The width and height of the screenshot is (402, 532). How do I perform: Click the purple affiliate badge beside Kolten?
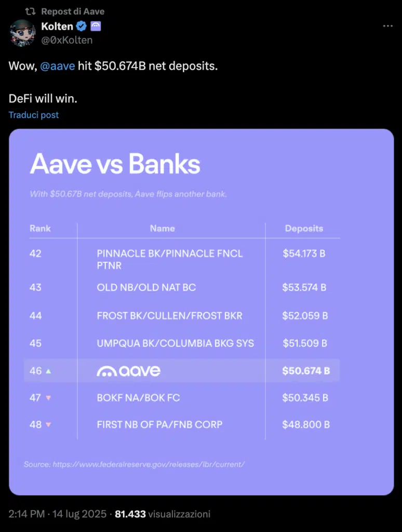(96, 25)
